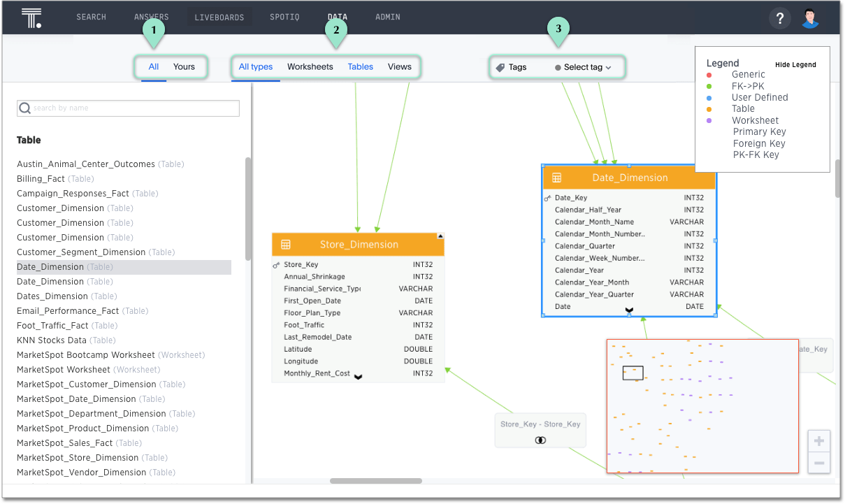The height and width of the screenshot is (504, 845).
Task: Click the zoom in plus icon
Action: click(818, 441)
